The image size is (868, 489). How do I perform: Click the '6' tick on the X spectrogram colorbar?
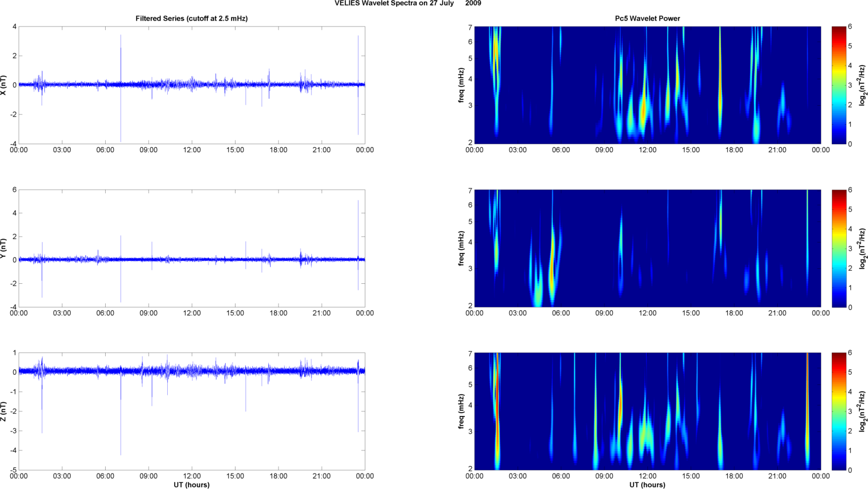pos(850,27)
